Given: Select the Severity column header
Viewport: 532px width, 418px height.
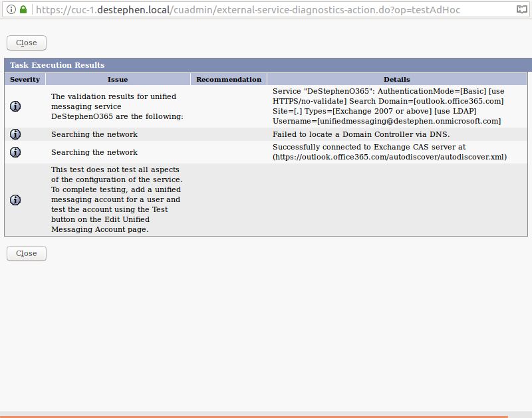Looking at the screenshot, I should click(25, 79).
